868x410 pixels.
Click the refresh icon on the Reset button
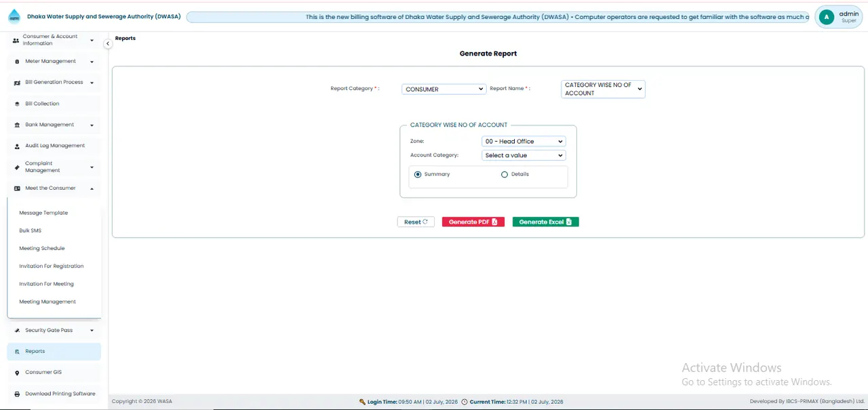tap(425, 222)
